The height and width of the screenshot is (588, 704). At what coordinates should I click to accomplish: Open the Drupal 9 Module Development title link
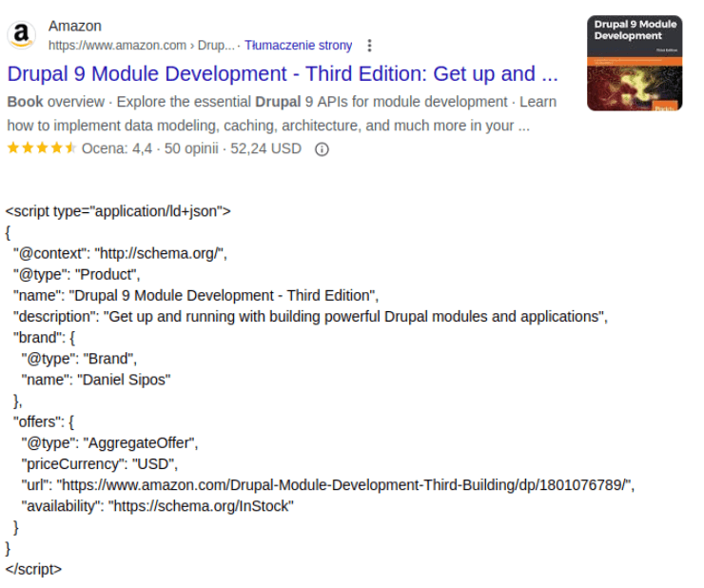pyautogui.click(x=283, y=73)
